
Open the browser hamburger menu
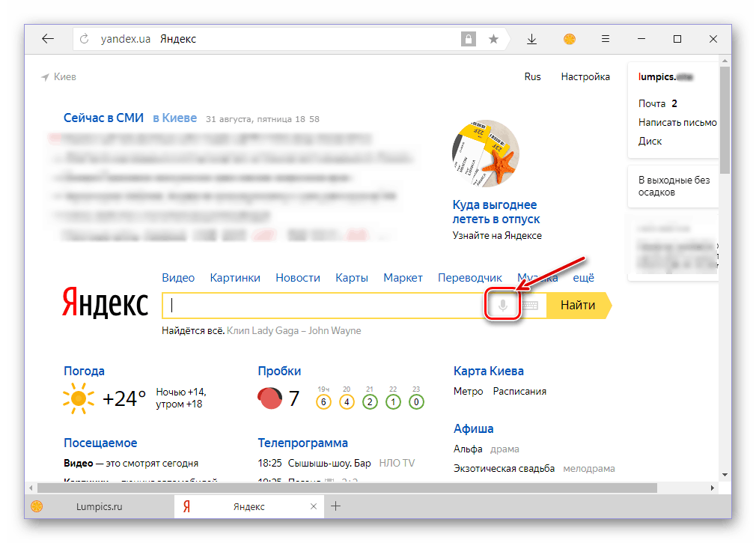tap(606, 39)
